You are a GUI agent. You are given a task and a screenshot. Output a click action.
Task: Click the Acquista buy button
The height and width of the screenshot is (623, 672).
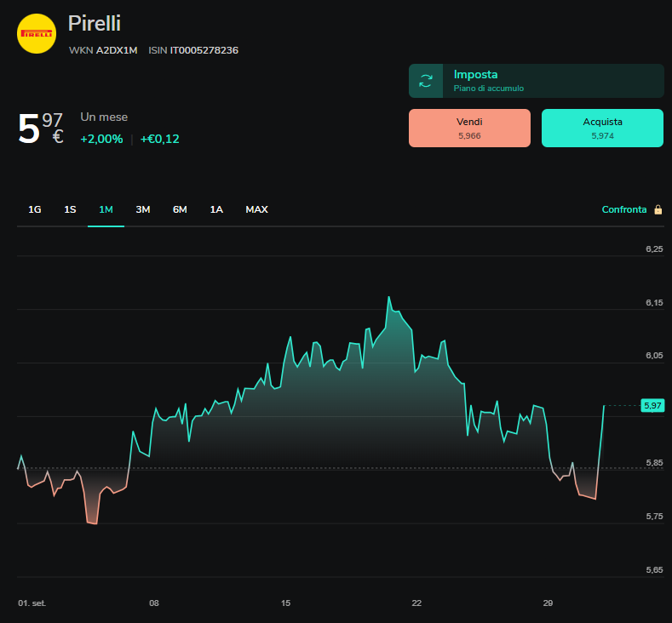tap(602, 128)
